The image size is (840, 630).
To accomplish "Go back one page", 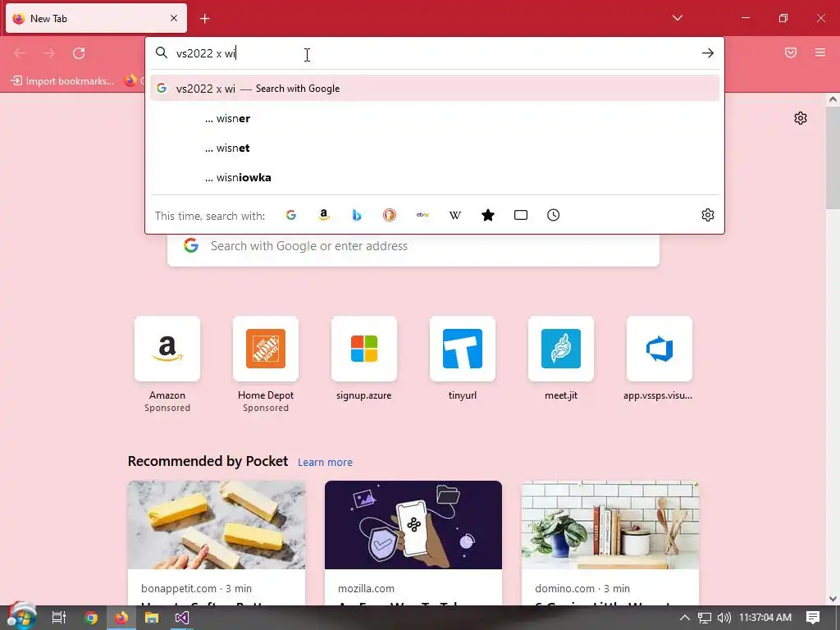I will (x=20, y=53).
